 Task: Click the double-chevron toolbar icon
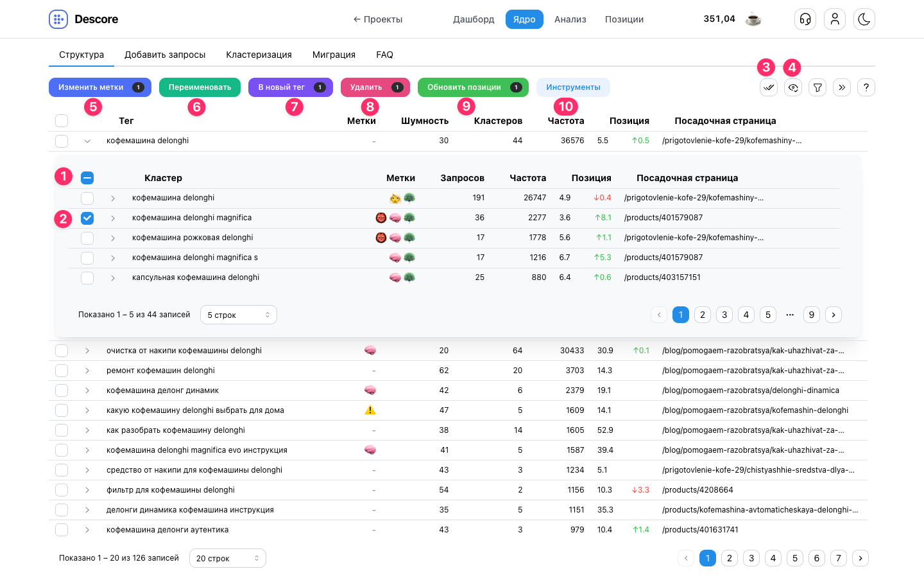click(x=842, y=87)
